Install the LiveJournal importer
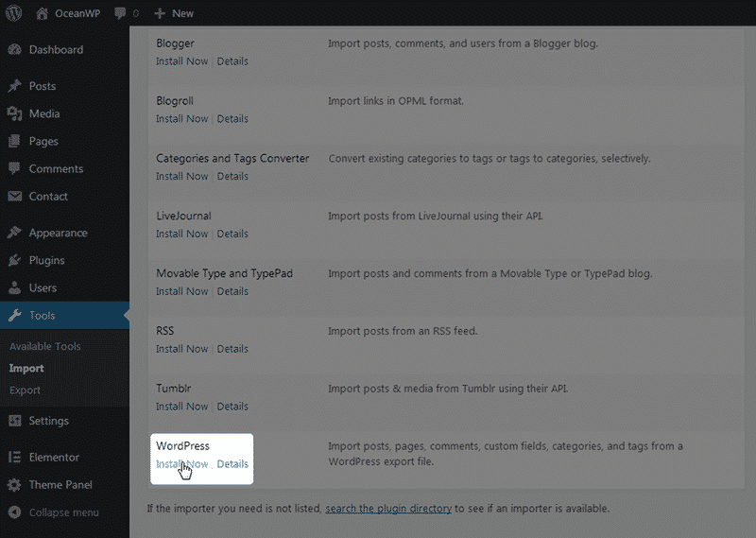Viewport: 756px width, 538px height. (x=181, y=234)
